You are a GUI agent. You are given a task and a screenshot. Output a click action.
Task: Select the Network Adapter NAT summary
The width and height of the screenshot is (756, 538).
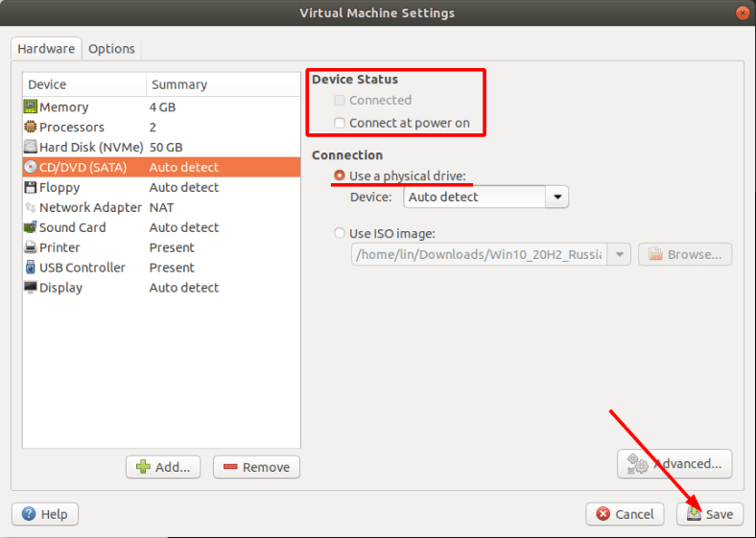(161, 207)
